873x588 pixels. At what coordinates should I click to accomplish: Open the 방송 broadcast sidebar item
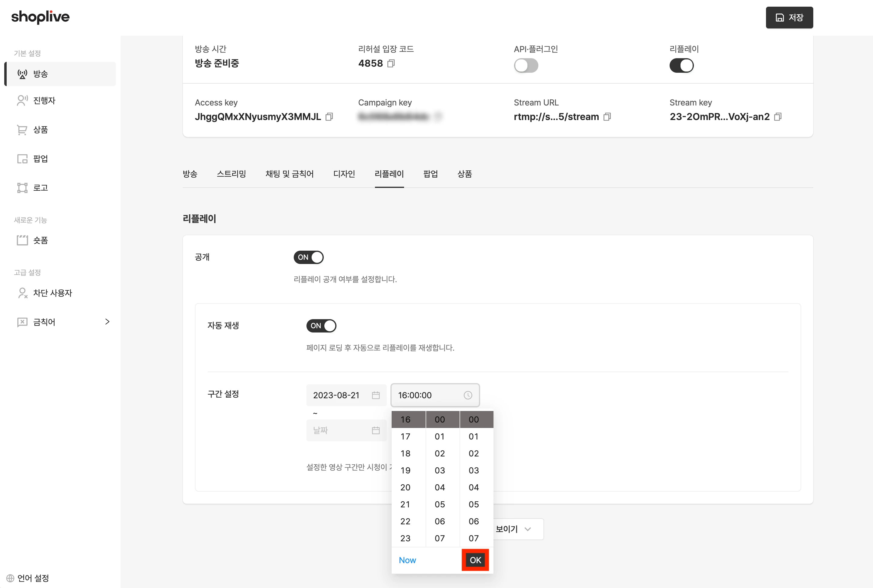click(x=60, y=74)
